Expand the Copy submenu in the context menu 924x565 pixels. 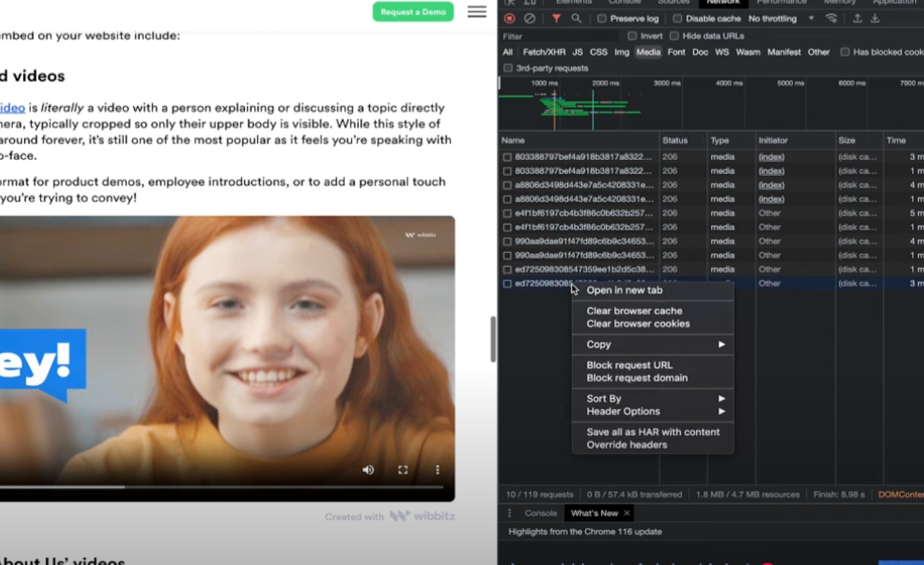click(x=652, y=344)
